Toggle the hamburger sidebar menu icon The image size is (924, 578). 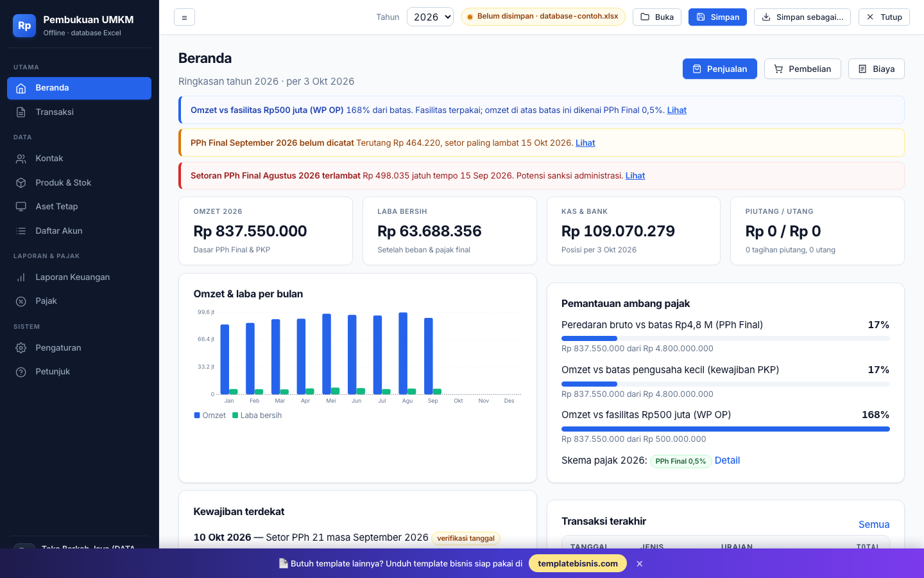coord(184,17)
